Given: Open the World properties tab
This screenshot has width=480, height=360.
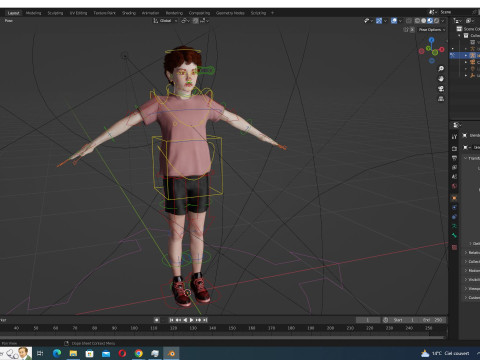Looking at the screenshot, I should pos(454,186).
